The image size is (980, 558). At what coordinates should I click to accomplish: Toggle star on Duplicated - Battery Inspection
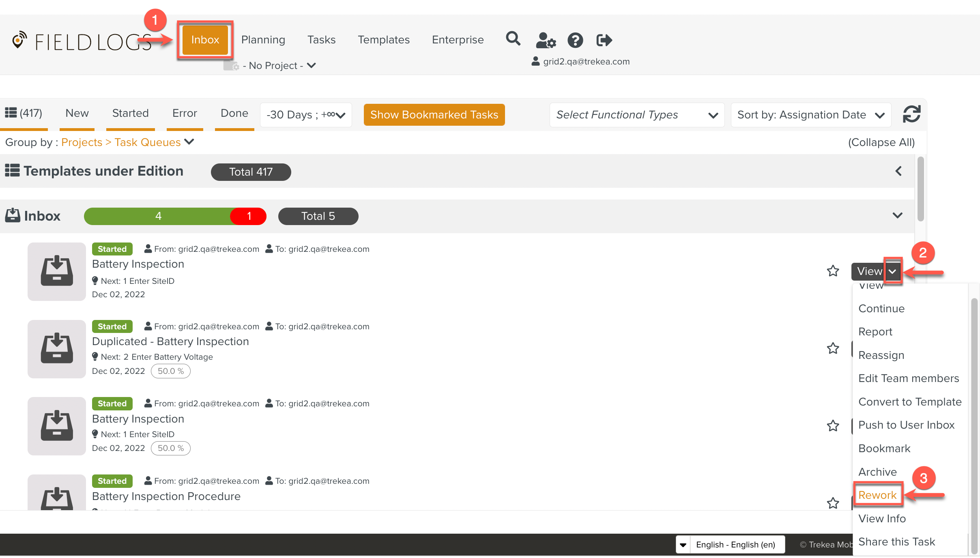pos(833,348)
